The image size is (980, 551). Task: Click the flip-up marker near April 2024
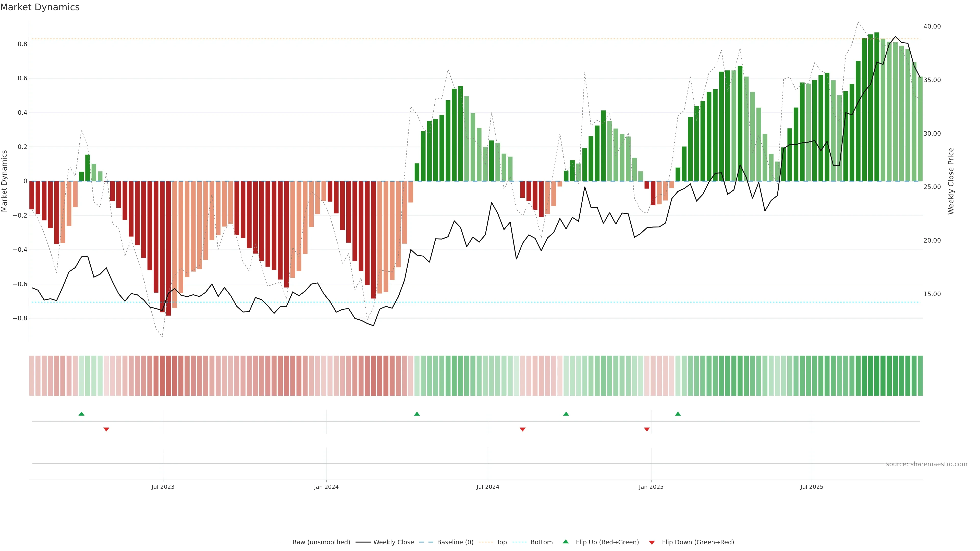point(417,414)
